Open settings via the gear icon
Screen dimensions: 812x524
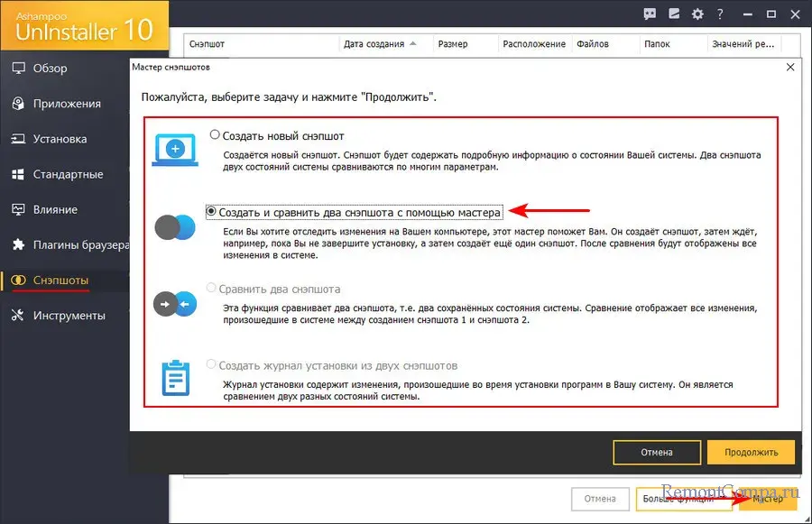(x=696, y=14)
